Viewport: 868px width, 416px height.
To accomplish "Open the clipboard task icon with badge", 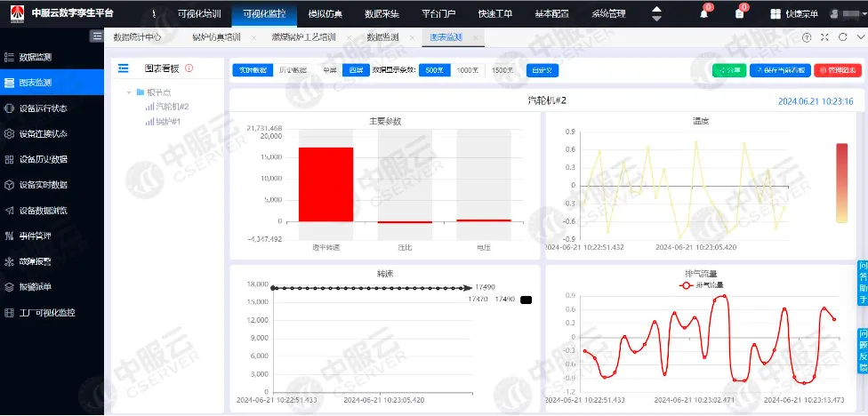I will point(739,14).
